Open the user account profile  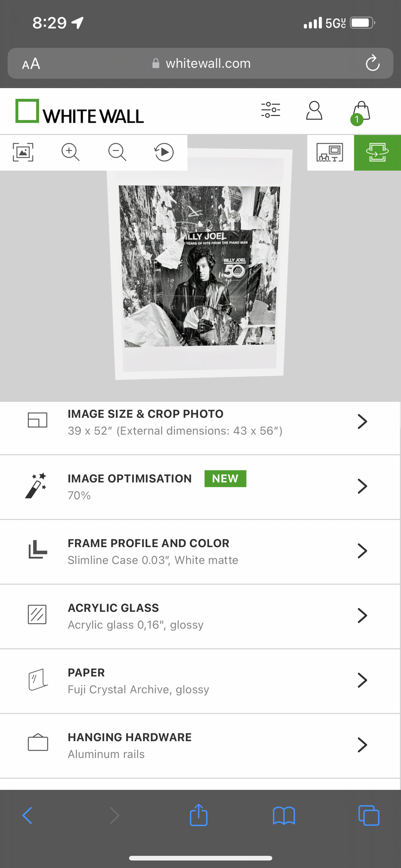click(x=314, y=111)
